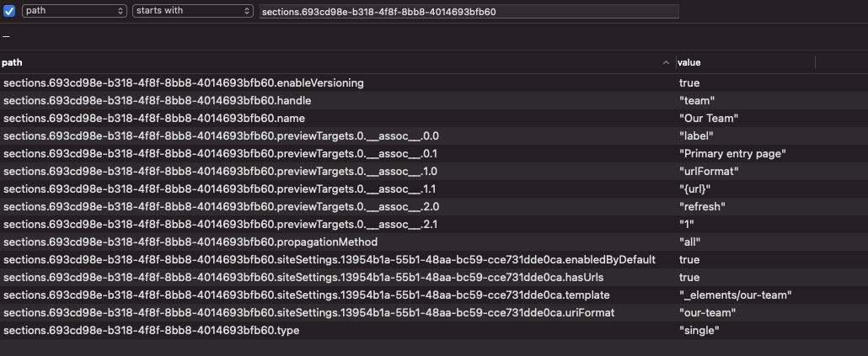Click the value "all"
Screen dimensions: 868x356
[x=690, y=242]
